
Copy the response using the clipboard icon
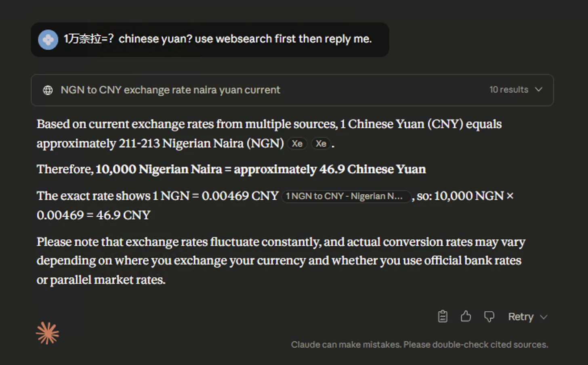point(443,317)
